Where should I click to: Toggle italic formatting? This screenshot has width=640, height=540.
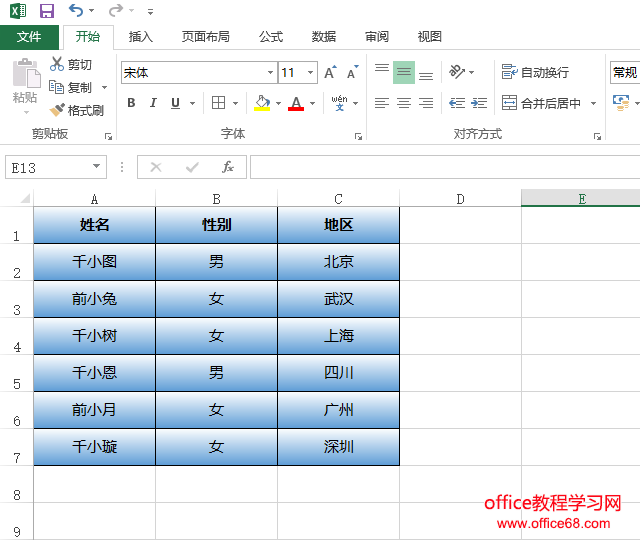tap(153, 103)
